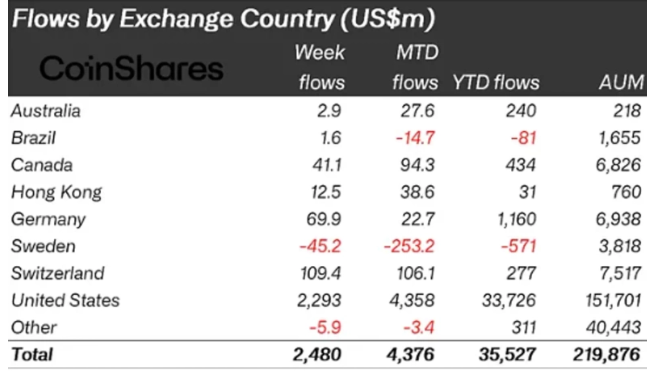
Task: Click the Total row label
Action: pos(32,354)
